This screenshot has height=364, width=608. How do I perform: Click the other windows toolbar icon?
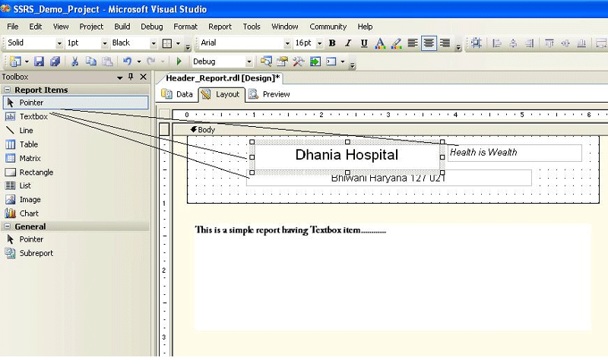[331, 62]
